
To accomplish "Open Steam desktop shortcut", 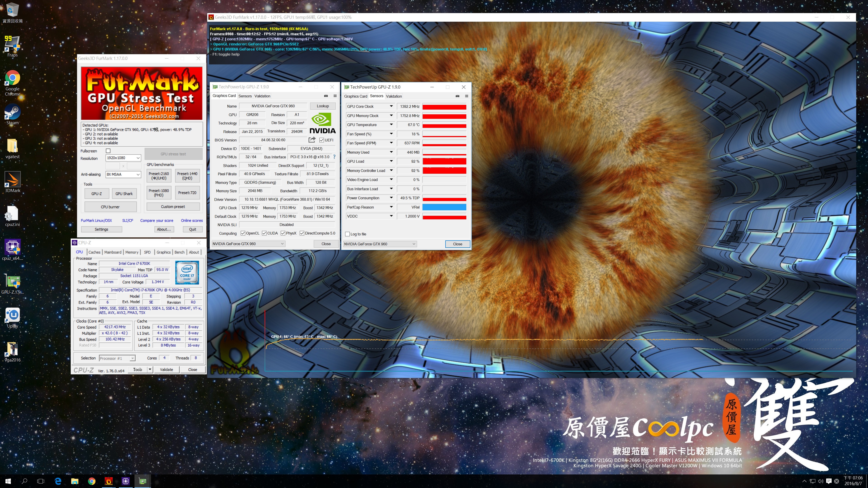I will point(12,115).
